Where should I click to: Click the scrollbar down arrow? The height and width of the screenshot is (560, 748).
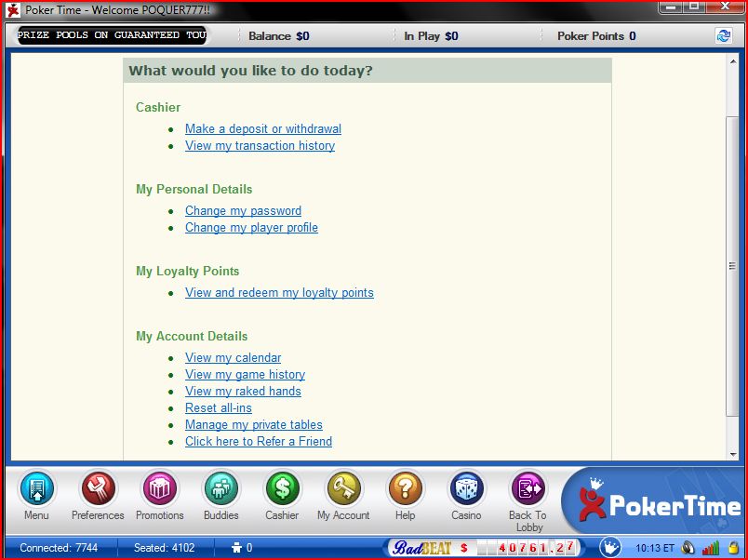733,455
